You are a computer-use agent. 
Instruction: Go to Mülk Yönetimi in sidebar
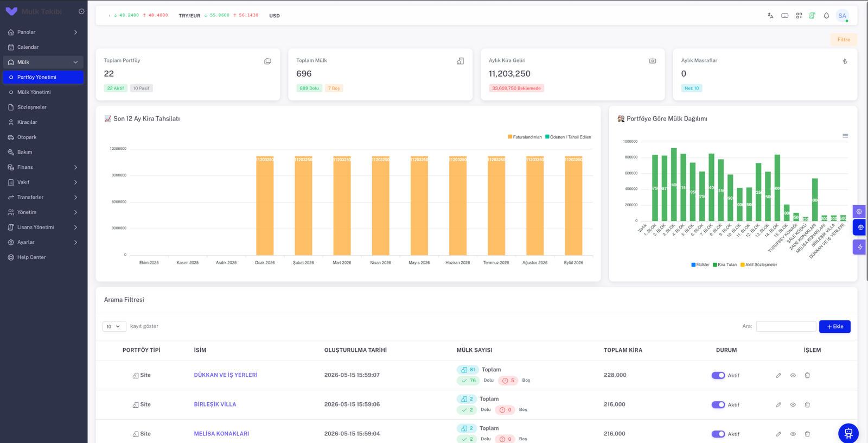click(x=43, y=92)
